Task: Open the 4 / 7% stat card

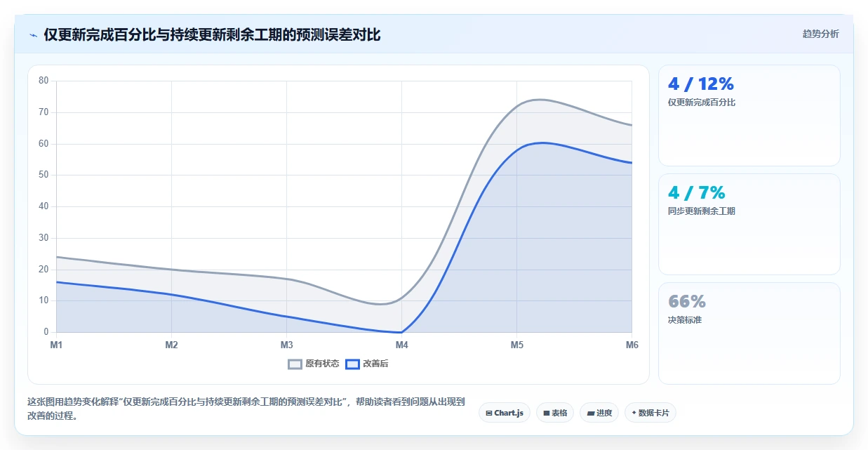Action: click(749, 225)
